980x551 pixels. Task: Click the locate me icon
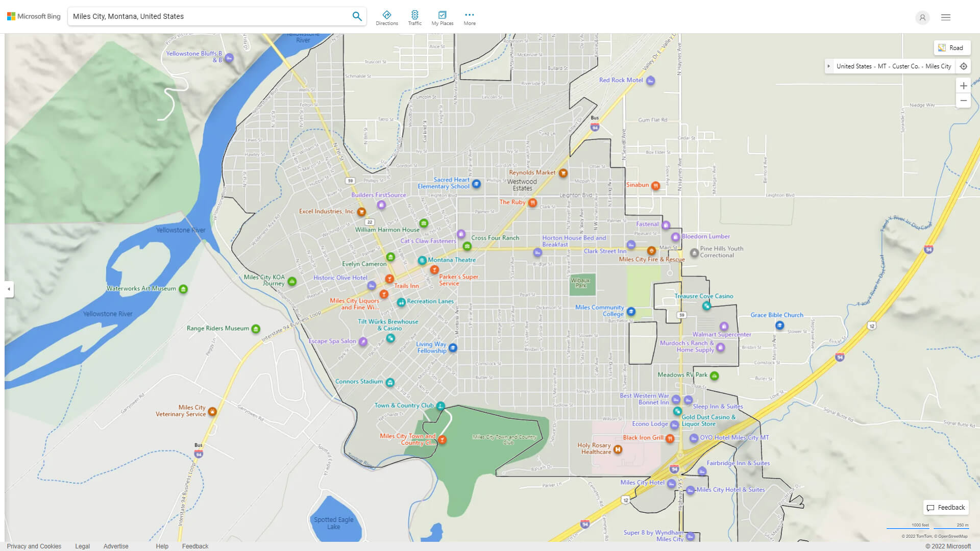coord(963,66)
